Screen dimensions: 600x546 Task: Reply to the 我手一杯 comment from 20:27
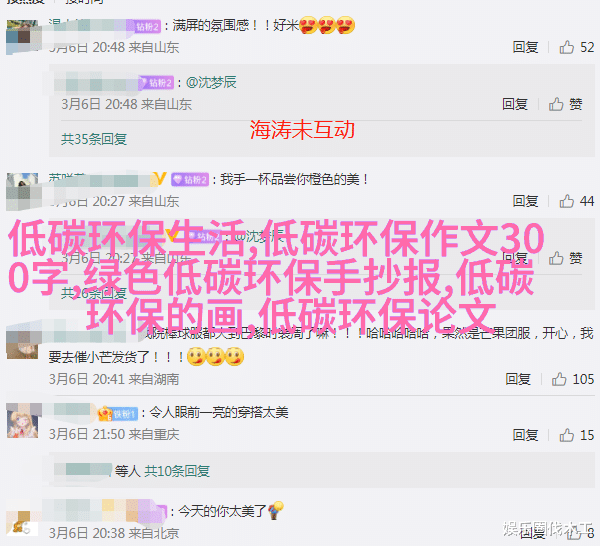(525, 201)
